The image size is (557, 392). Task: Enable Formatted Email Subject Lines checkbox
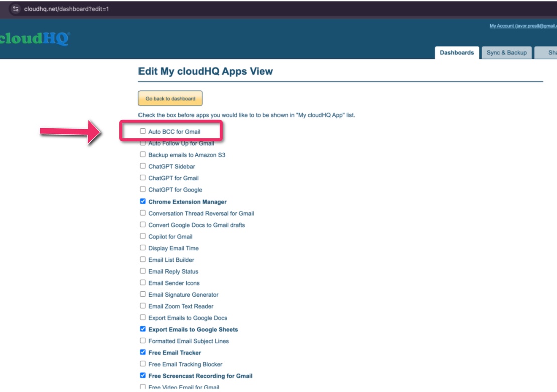pyautogui.click(x=143, y=341)
